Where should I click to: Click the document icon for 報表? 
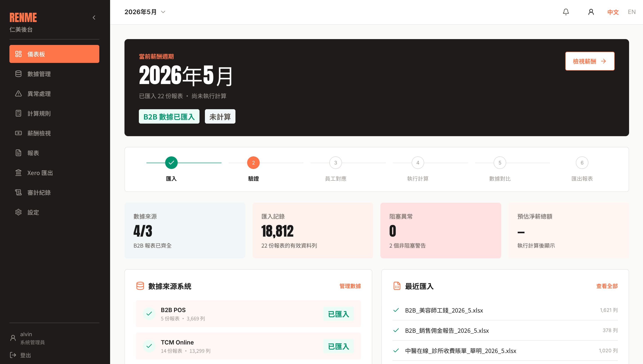tap(18, 153)
